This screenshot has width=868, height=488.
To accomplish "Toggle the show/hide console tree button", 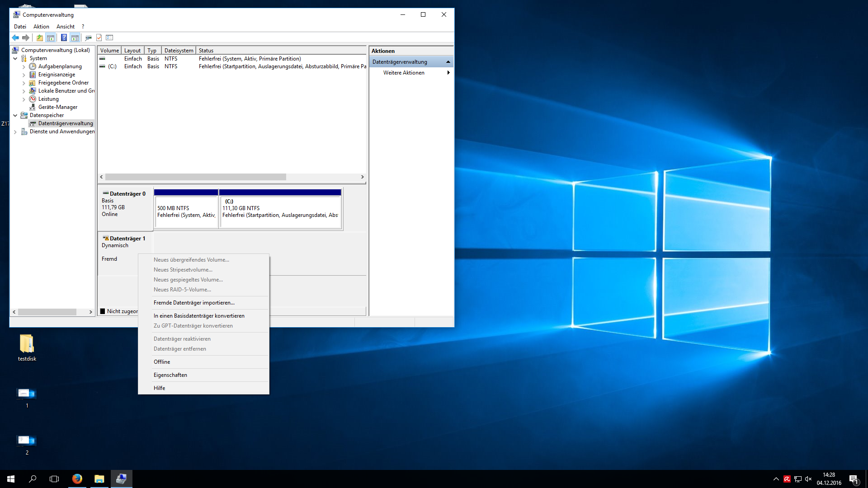I will pyautogui.click(x=51, y=38).
